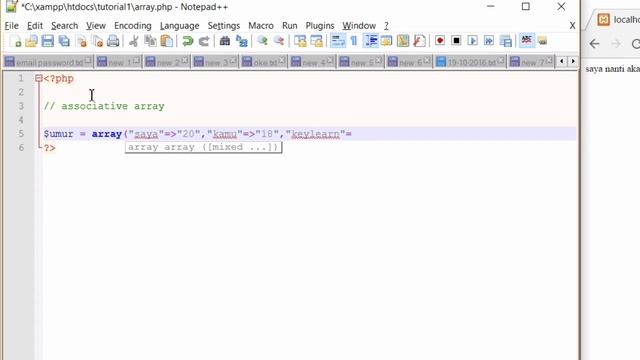
Task: Switch to the new 6 tab
Action: pos(409,62)
